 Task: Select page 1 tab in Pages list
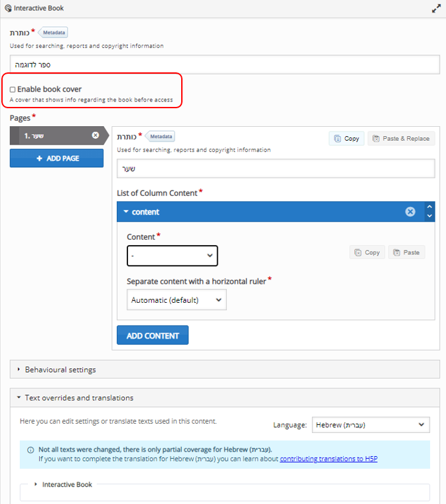click(50, 135)
